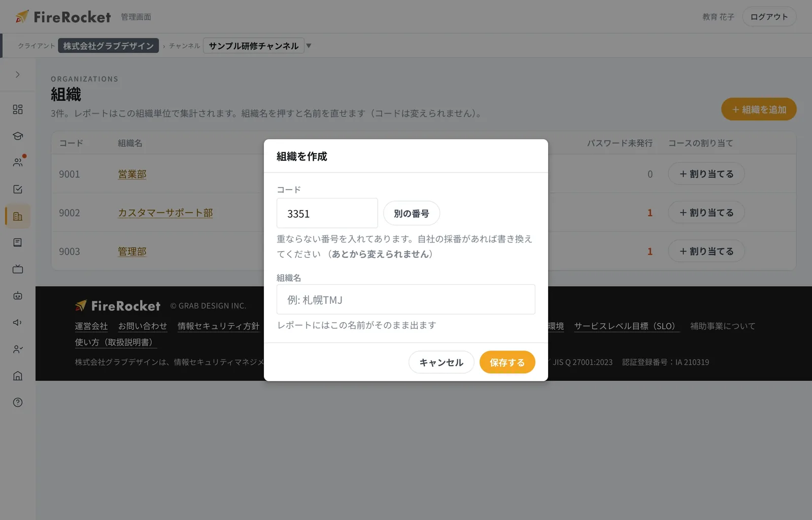Click the 組織名 column header in the table
This screenshot has width=812, height=520.
(130, 143)
